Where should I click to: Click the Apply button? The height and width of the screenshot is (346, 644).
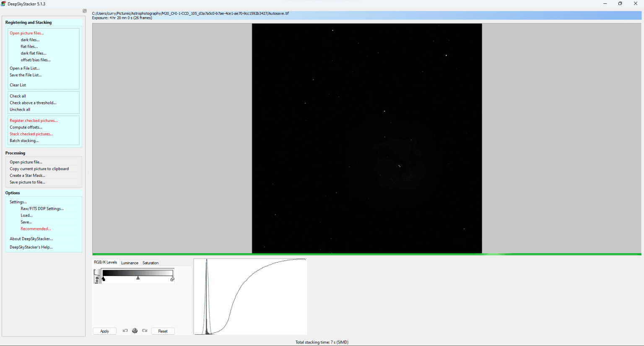[104, 331]
